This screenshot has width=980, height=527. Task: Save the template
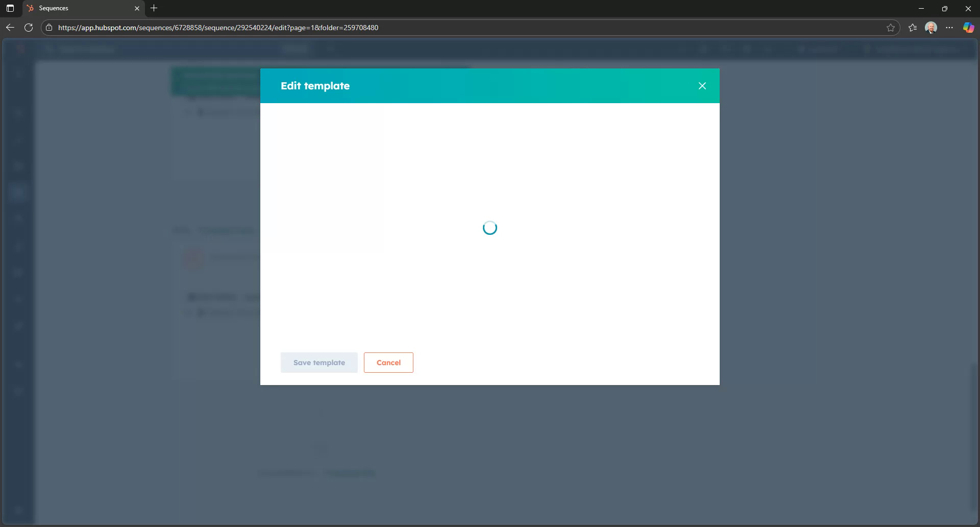click(318, 362)
